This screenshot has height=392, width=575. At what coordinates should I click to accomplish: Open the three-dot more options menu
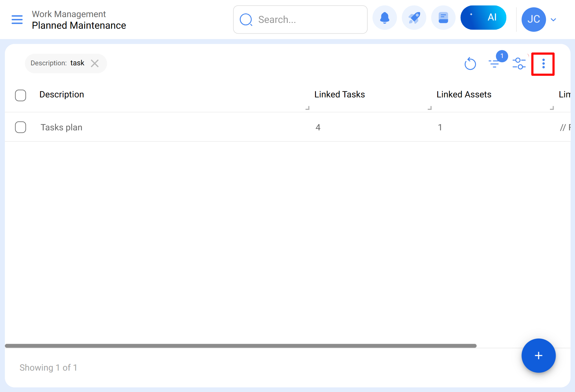pyautogui.click(x=543, y=64)
